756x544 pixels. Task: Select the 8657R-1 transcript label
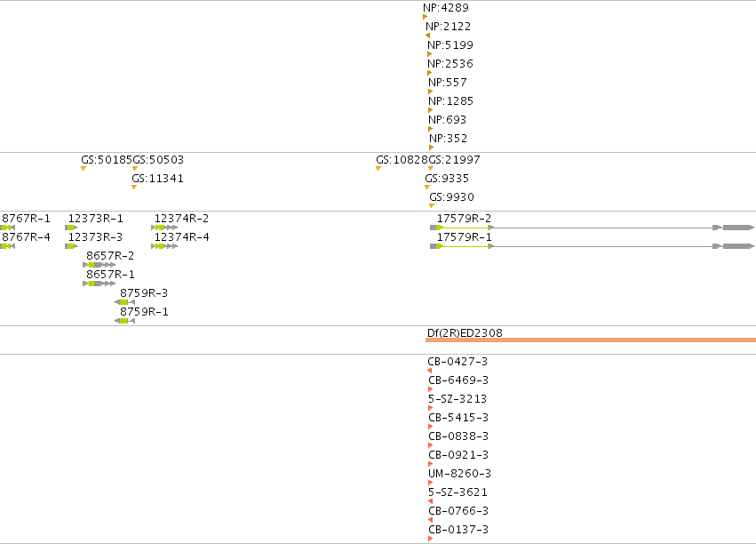click(x=110, y=275)
